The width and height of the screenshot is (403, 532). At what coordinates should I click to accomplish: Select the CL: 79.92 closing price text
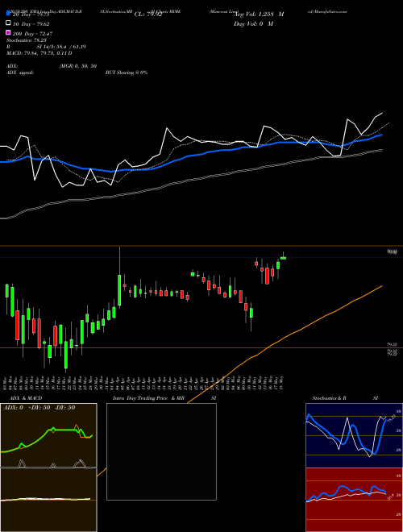(148, 15)
